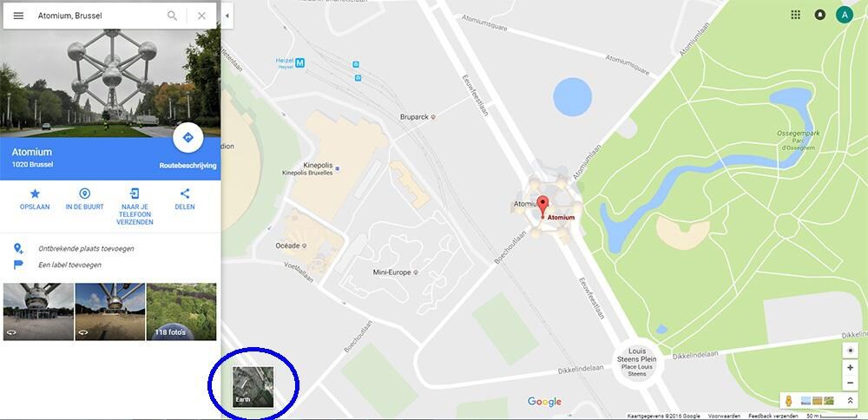Screen dimensions: 868x420
Task: Zoom in with plus button
Action: (x=851, y=367)
